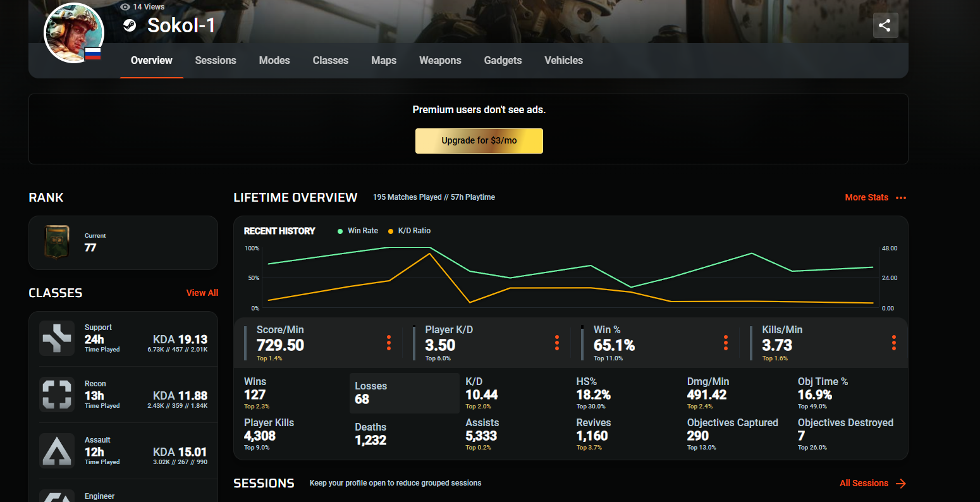Click the Deaths 1,232 stat

pos(371,434)
